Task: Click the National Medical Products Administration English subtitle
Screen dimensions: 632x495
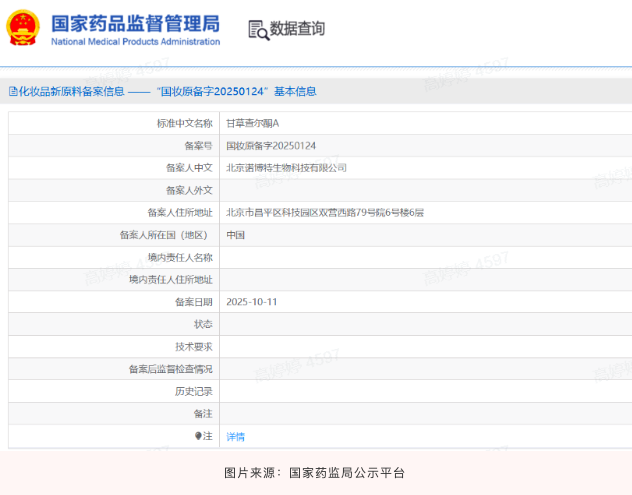Action: point(134,42)
